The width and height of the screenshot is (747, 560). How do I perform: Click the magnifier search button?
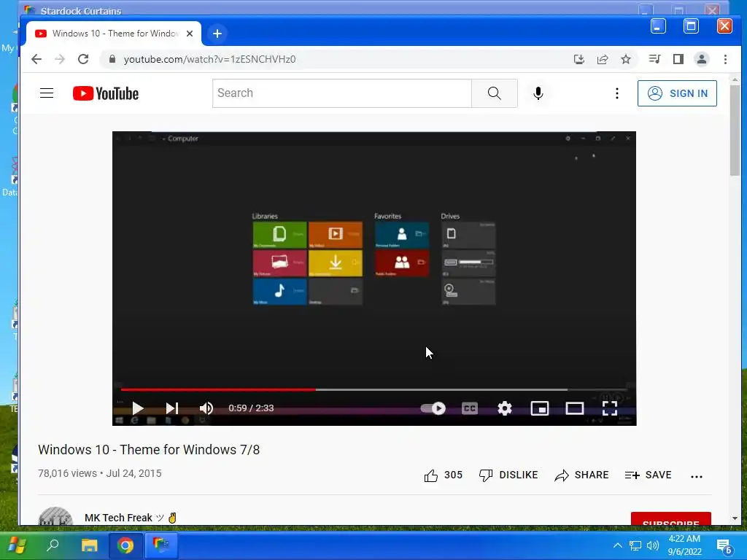pyautogui.click(x=495, y=93)
